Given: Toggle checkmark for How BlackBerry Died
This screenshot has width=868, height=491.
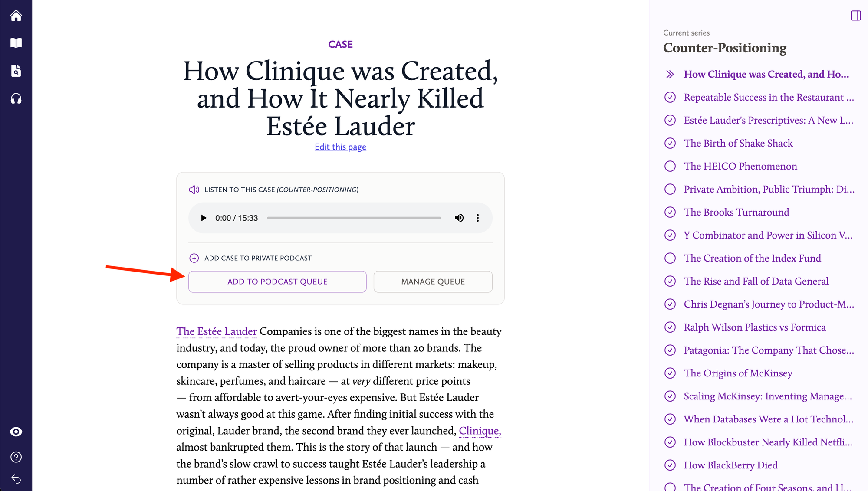Looking at the screenshot, I should (x=670, y=465).
